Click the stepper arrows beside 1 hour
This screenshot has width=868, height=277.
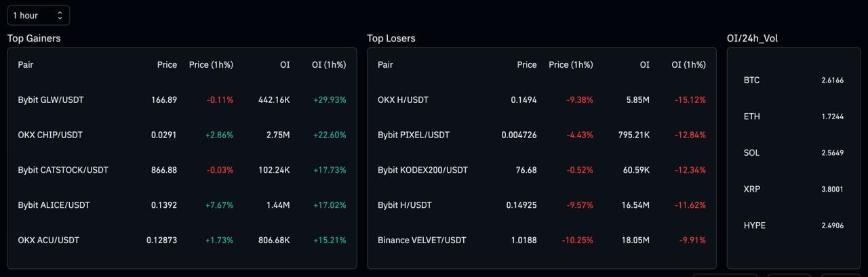pos(60,15)
